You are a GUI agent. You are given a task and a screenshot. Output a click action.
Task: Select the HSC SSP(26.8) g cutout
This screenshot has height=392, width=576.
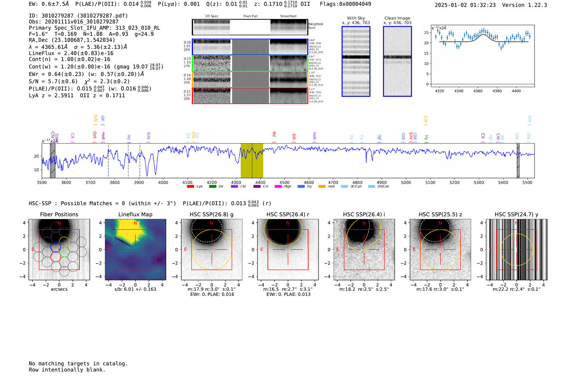coord(211,250)
